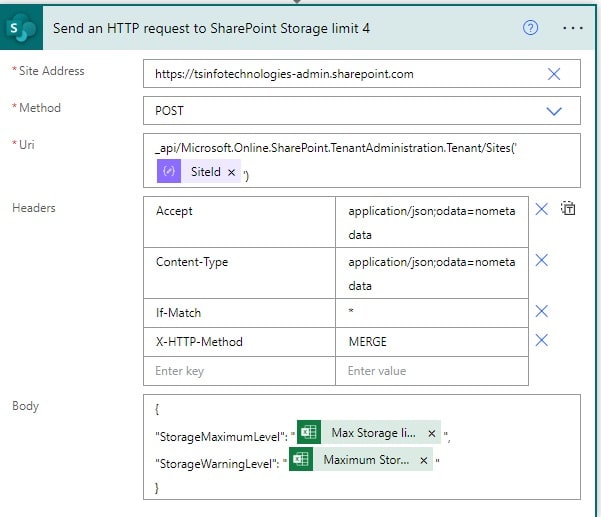
Task: Clear the Site Address value
Action: tap(554, 74)
